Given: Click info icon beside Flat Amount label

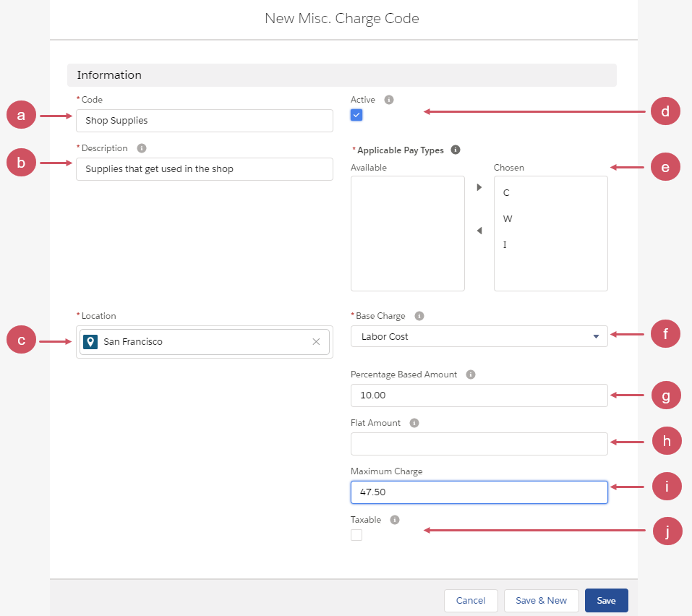Looking at the screenshot, I should (x=414, y=423).
